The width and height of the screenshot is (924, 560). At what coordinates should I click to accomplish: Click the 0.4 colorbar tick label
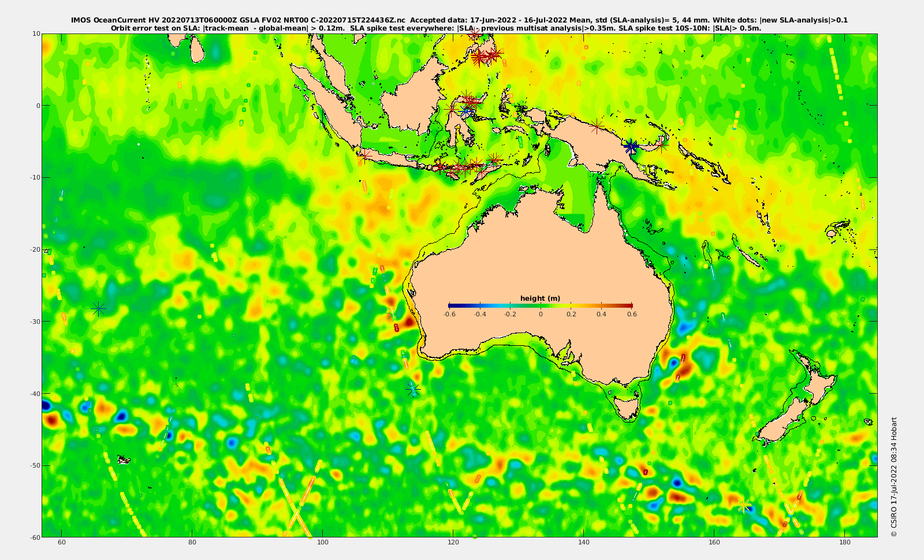point(602,315)
